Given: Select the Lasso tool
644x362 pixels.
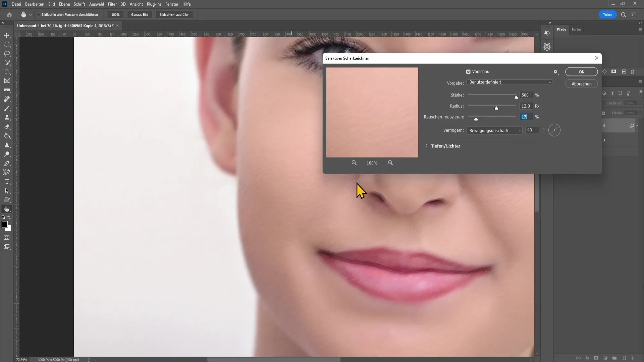Looking at the screenshot, I should click(x=7, y=54).
